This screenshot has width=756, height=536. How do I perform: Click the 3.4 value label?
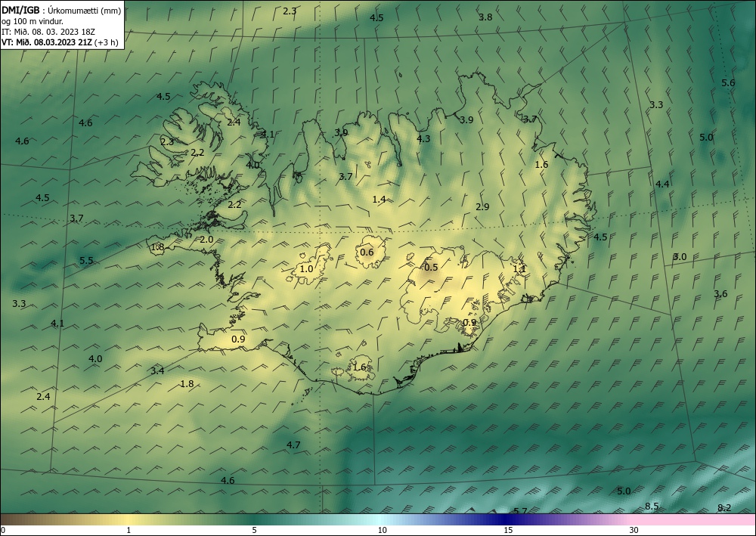tap(157, 371)
